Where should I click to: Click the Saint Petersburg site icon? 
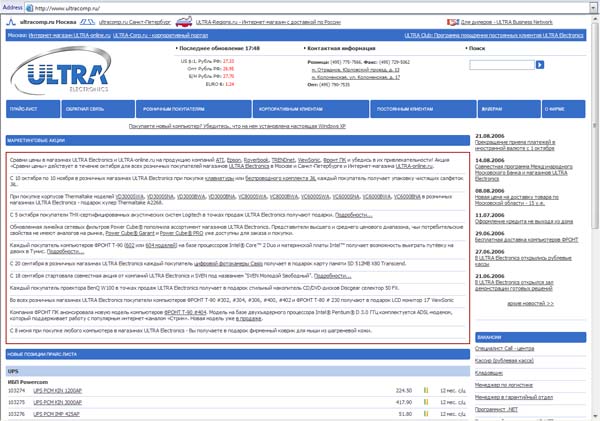point(87,22)
